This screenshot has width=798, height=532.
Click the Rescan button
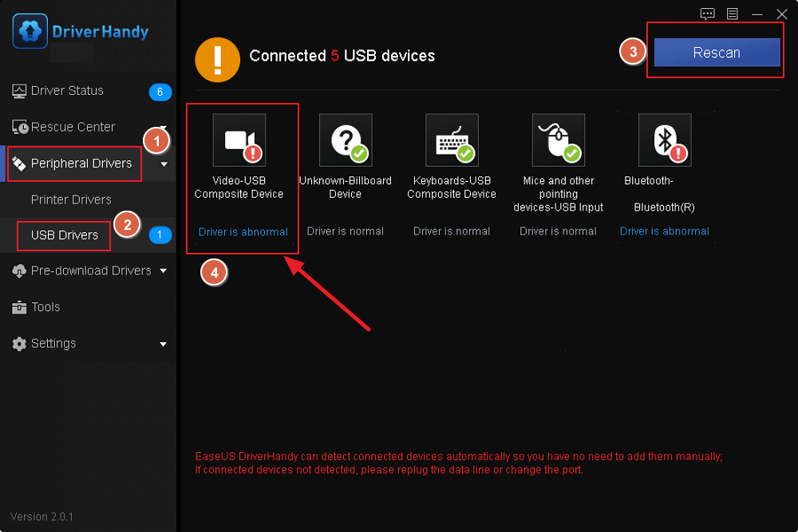717,53
